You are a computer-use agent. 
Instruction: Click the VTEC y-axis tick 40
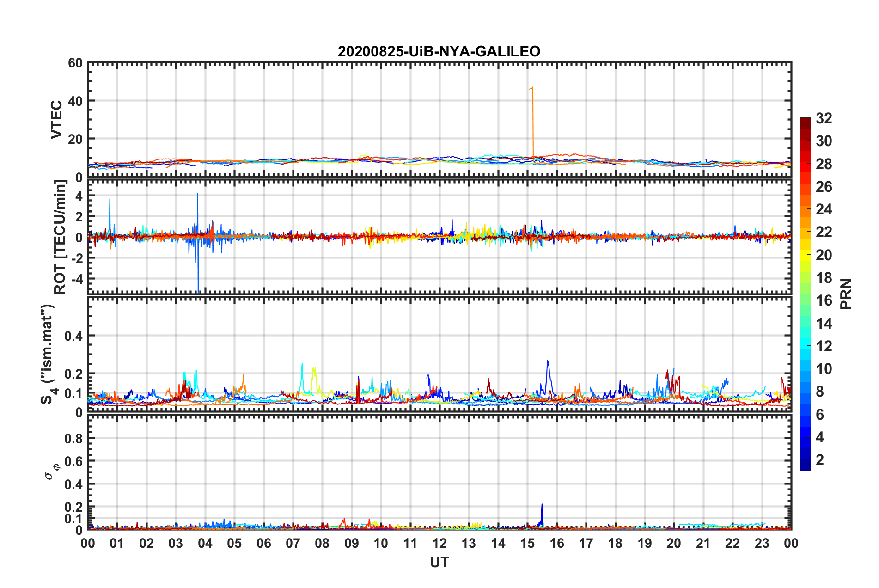tap(75, 101)
